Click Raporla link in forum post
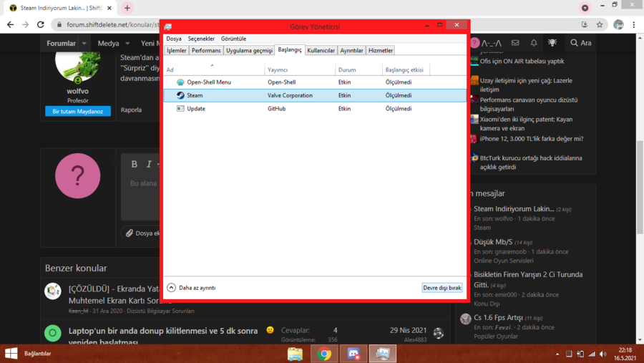644x363 pixels. (131, 110)
